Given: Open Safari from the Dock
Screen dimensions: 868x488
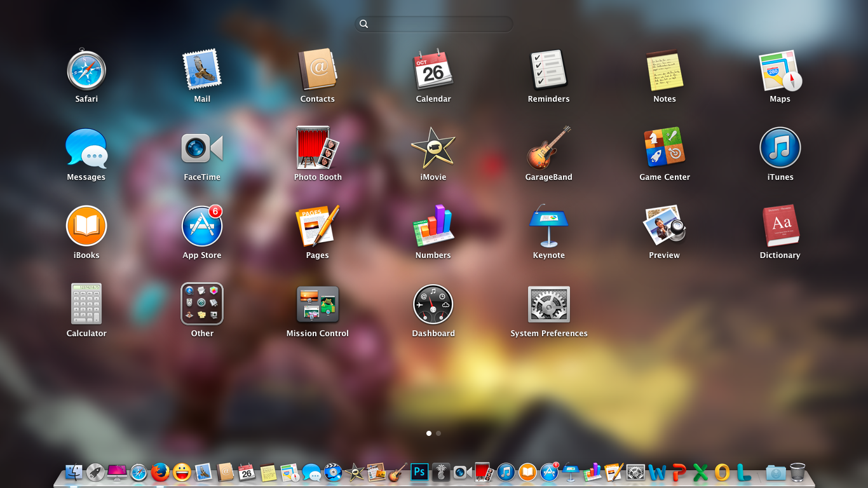Looking at the screenshot, I should pyautogui.click(x=139, y=472).
